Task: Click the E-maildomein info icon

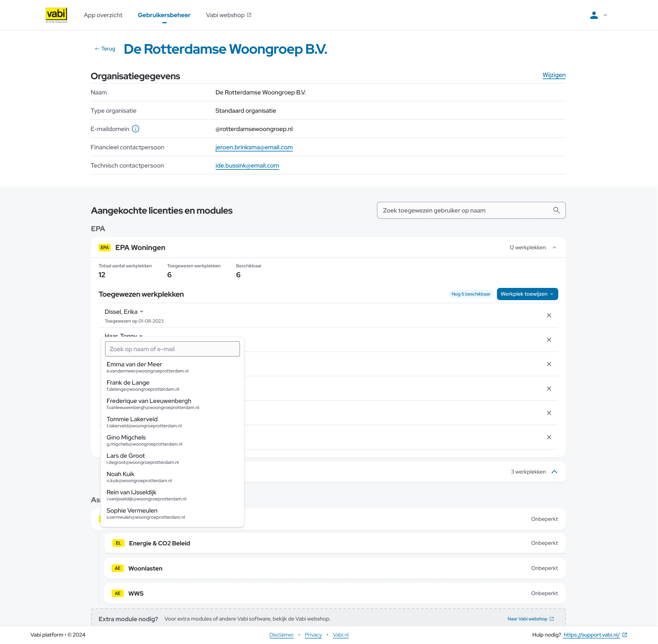Action: coord(136,129)
